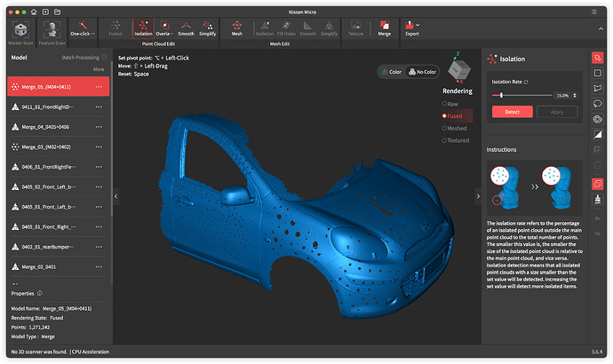This screenshot has width=613, height=364.
Task: Select the point cloud Simplify tool
Action: point(208,29)
